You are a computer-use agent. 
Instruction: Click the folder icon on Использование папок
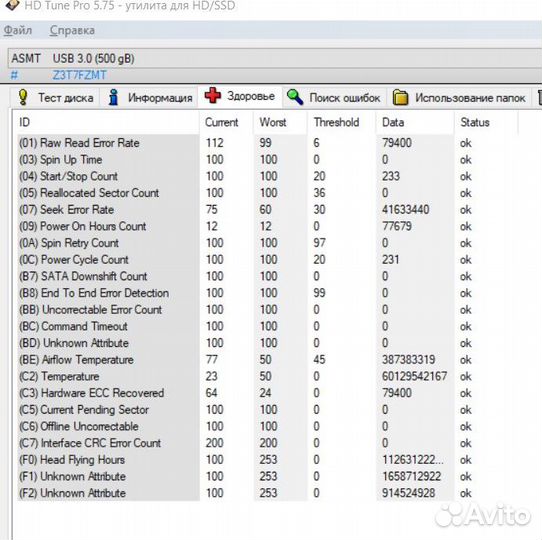[401, 97]
